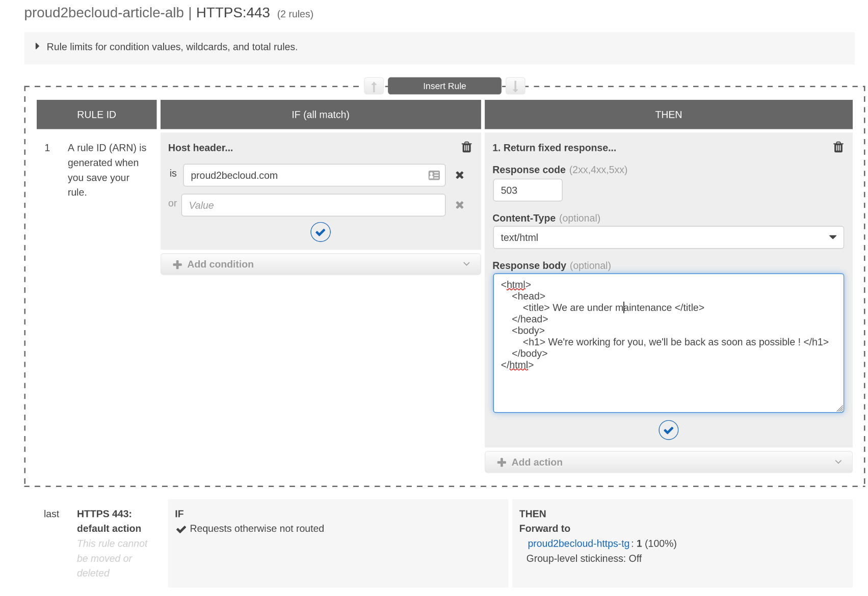Move rule up with the up arrow
Image resolution: width=868 pixels, height=596 pixels.
(x=374, y=86)
